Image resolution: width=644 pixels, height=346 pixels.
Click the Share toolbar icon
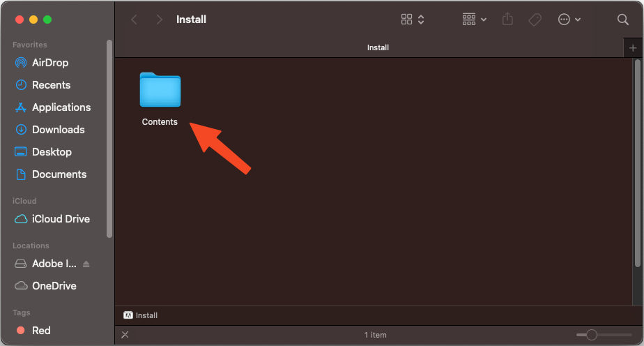coord(507,20)
